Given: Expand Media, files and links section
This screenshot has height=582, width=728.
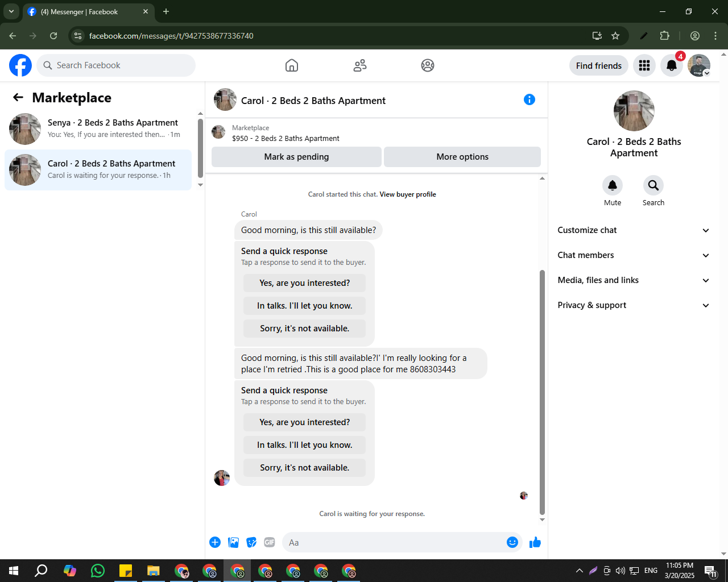Looking at the screenshot, I should tap(634, 280).
